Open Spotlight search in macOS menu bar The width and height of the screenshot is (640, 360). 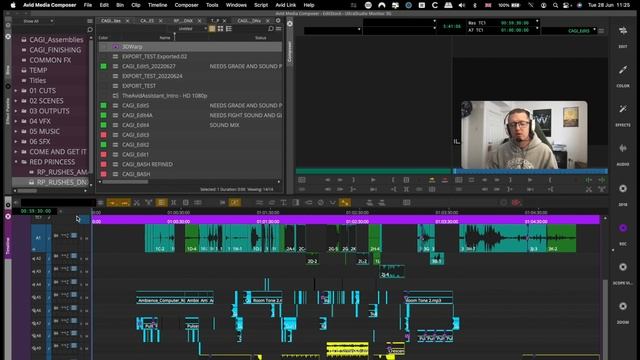555,5
